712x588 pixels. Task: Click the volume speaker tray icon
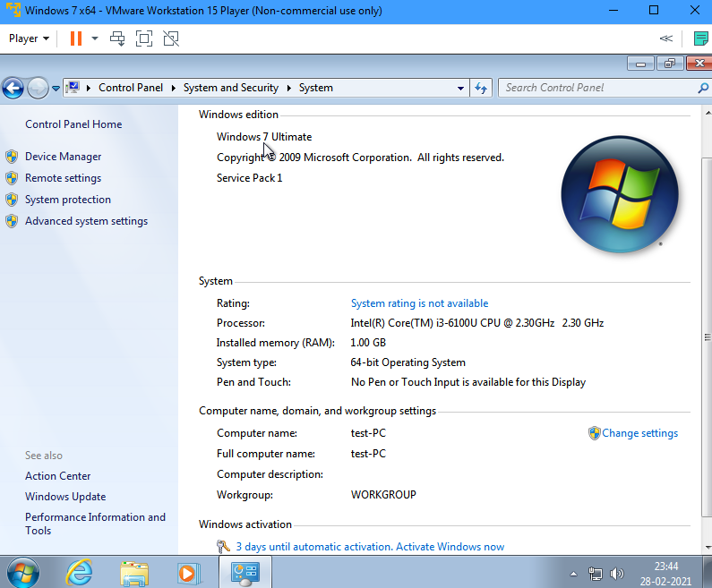[617, 574]
